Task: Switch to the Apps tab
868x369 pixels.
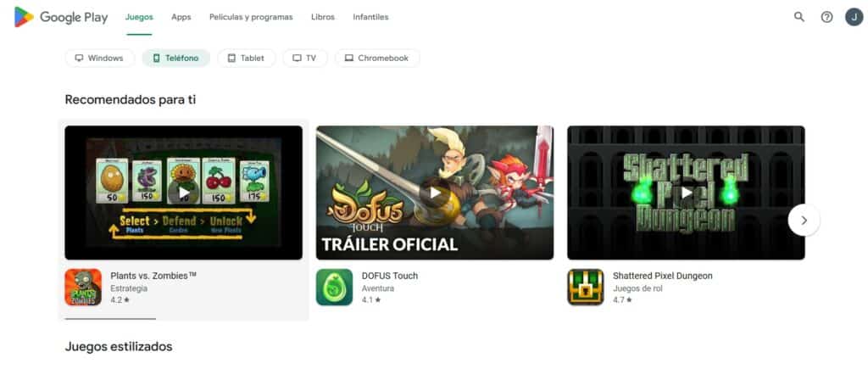Action: pos(181,17)
